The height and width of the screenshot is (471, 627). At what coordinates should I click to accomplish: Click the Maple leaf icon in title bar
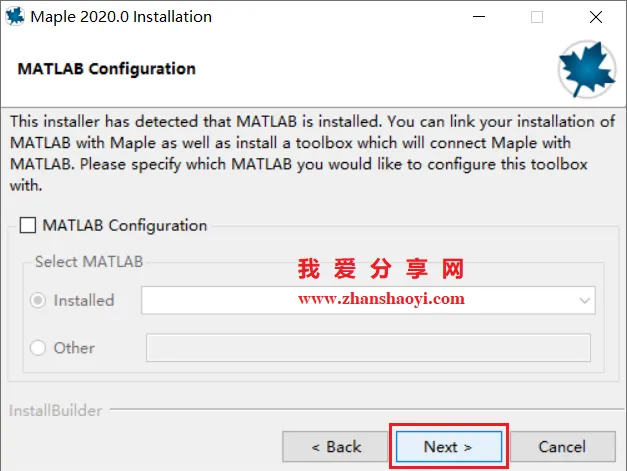(x=15, y=17)
